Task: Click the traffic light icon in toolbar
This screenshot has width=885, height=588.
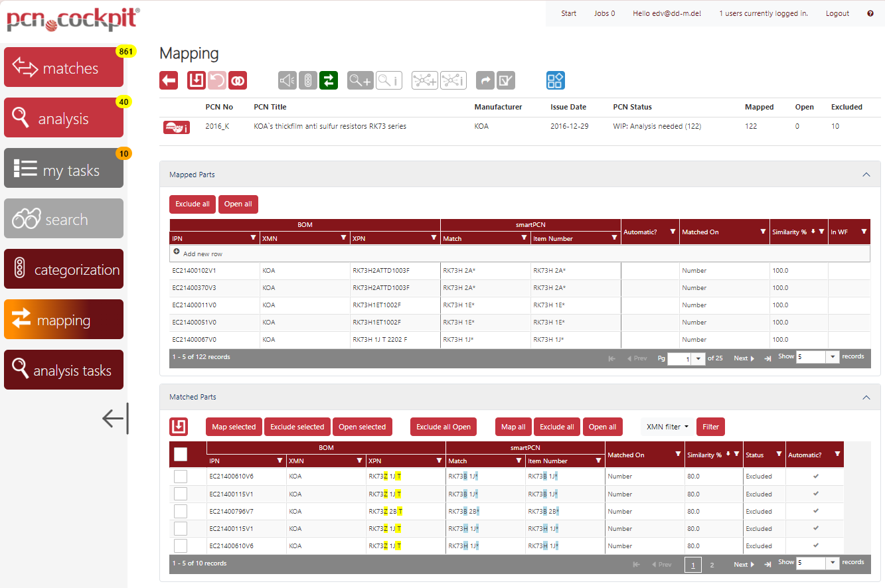Action: 308,80
